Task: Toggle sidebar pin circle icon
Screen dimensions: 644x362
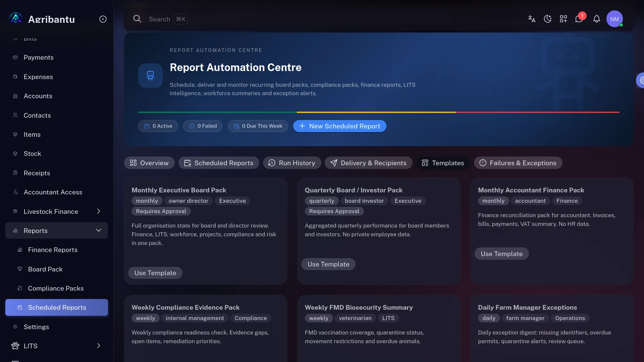Action: pos(103,19)
